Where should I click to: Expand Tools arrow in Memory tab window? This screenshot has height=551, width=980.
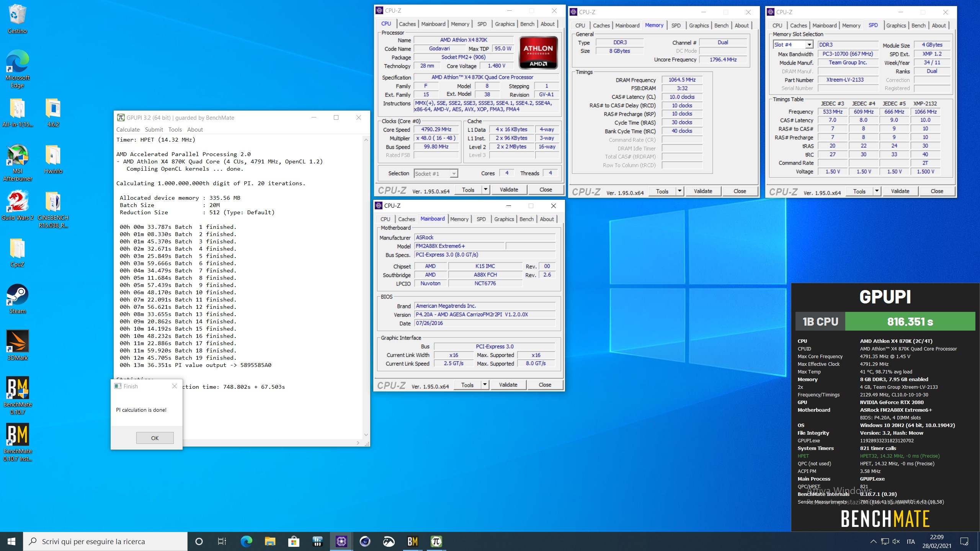point(679,191)
